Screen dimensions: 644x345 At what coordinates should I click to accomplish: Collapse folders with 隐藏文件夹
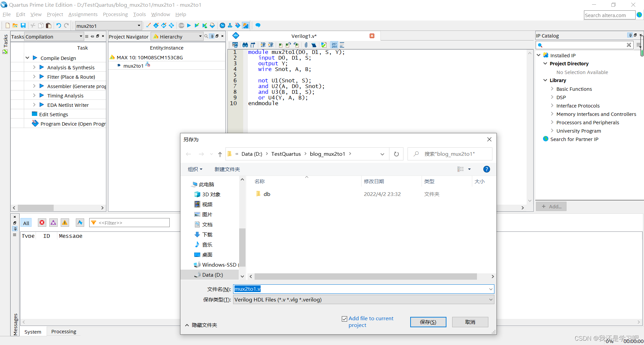[201, 325]
